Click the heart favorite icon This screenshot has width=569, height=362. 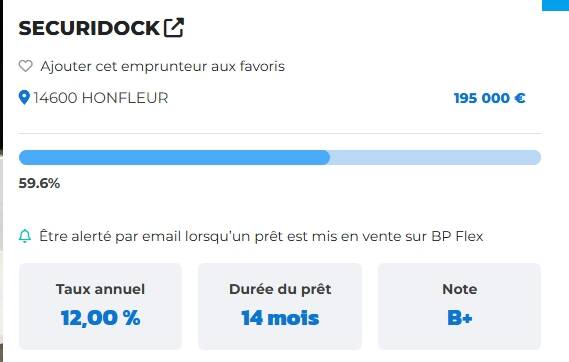pyautogui.click(x=25, y=66)
